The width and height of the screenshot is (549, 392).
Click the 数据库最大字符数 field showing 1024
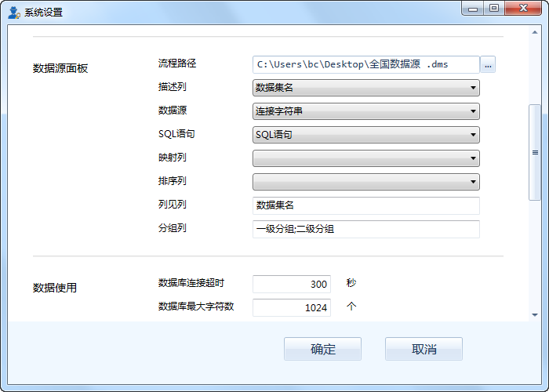point(292,307)
